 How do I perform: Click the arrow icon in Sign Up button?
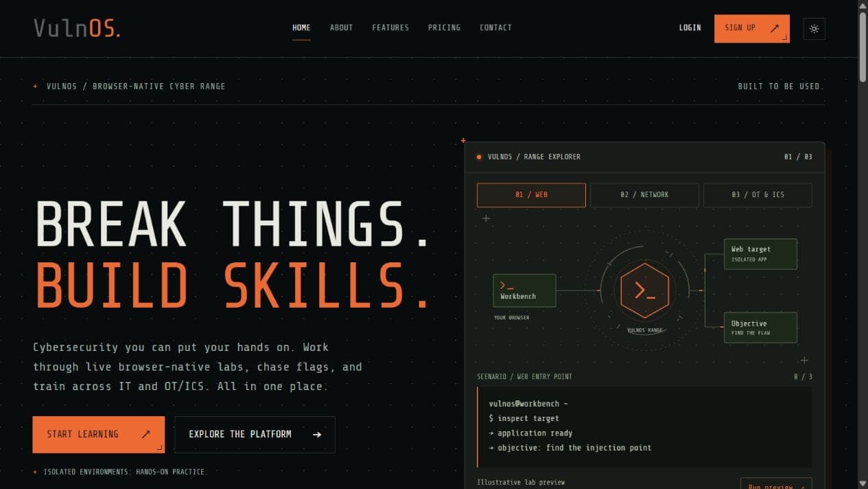pyautogui.click(x=775, y=28)
